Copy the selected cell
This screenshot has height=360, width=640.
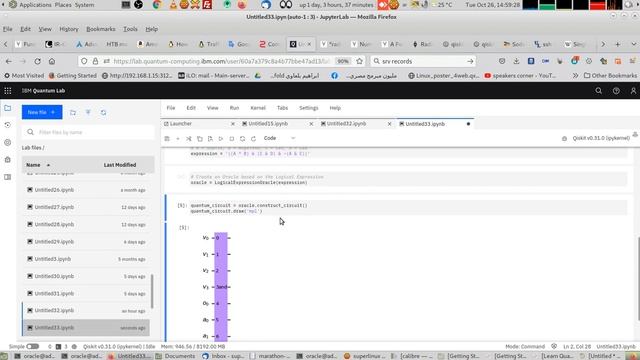(200, 138)
